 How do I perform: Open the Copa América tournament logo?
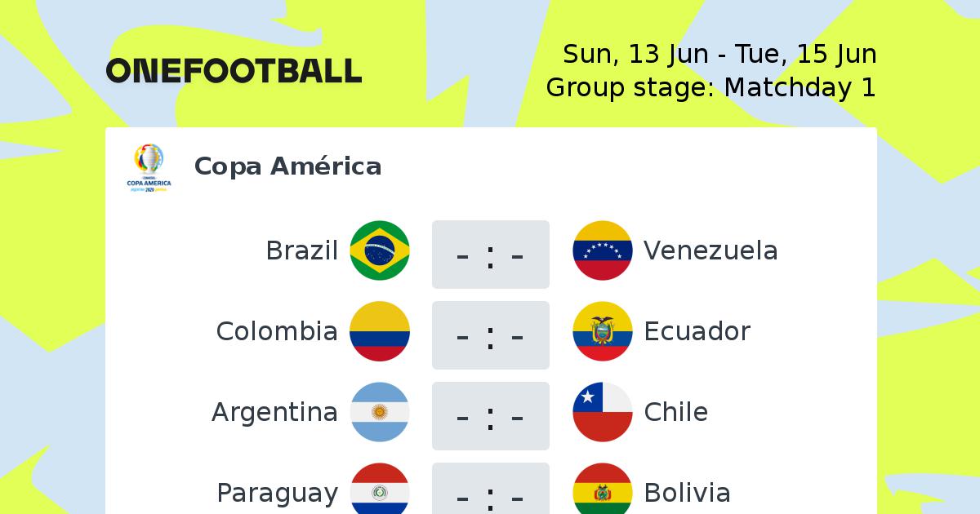[x=149, y=168]
